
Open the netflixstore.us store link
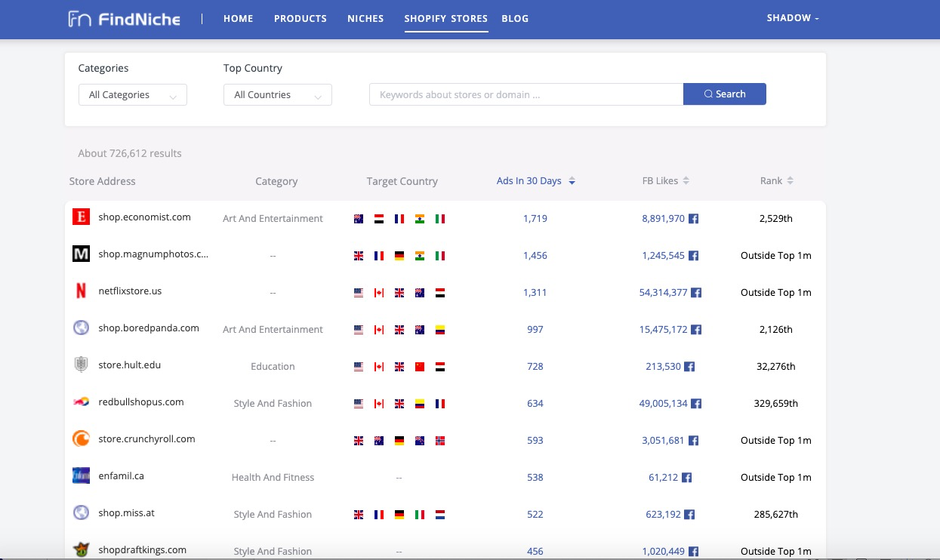130,291
